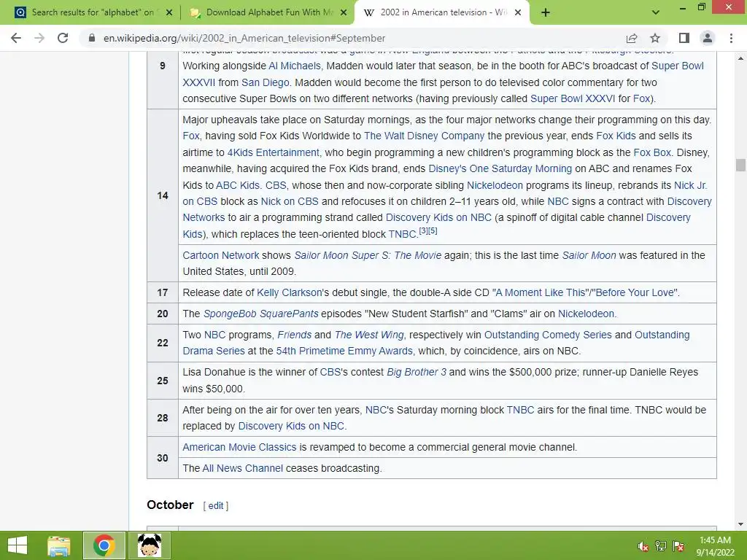Click the browser forward arrow
Viewport: 747px width, 560px height.
(x=39, y=38)
